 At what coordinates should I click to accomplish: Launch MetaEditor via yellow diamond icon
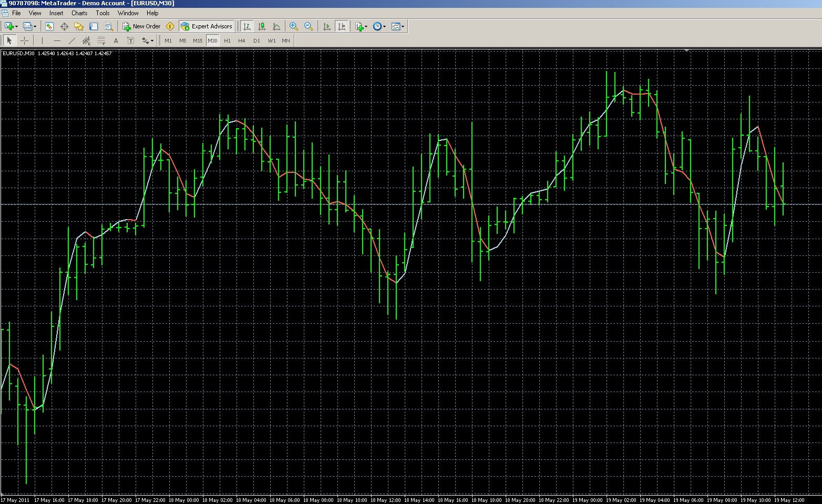pyautogui.click(x=170, y=26)
